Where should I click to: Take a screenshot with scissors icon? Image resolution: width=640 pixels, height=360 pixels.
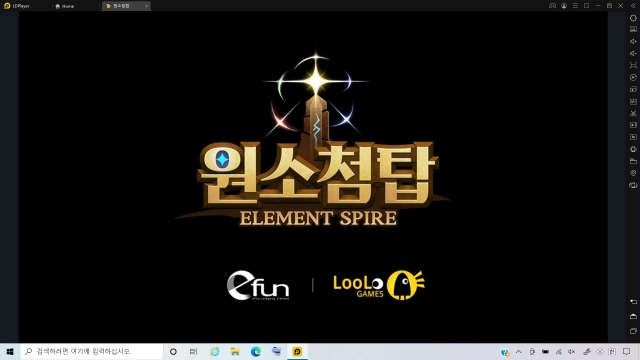633,113
